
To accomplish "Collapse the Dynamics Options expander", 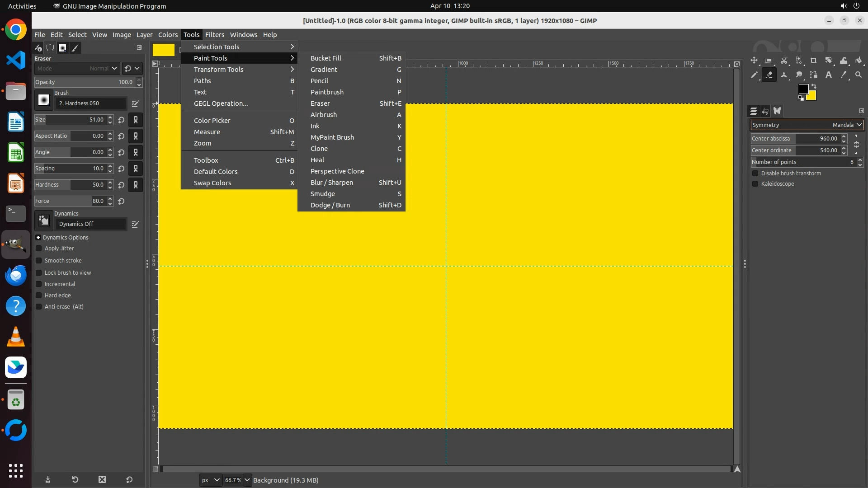I will [38, 238].
